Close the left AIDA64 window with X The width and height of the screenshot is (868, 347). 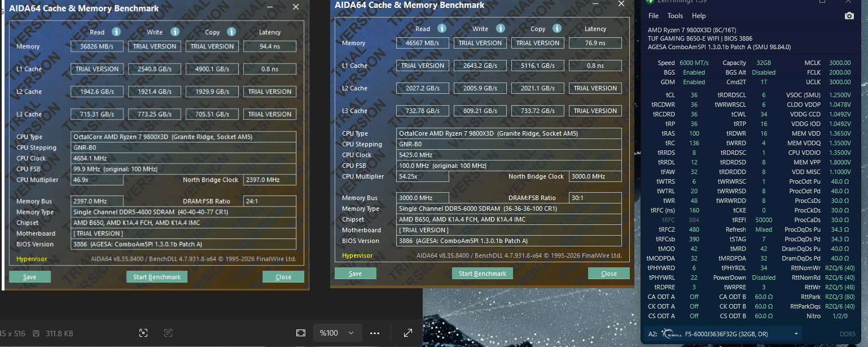[296, 7]
